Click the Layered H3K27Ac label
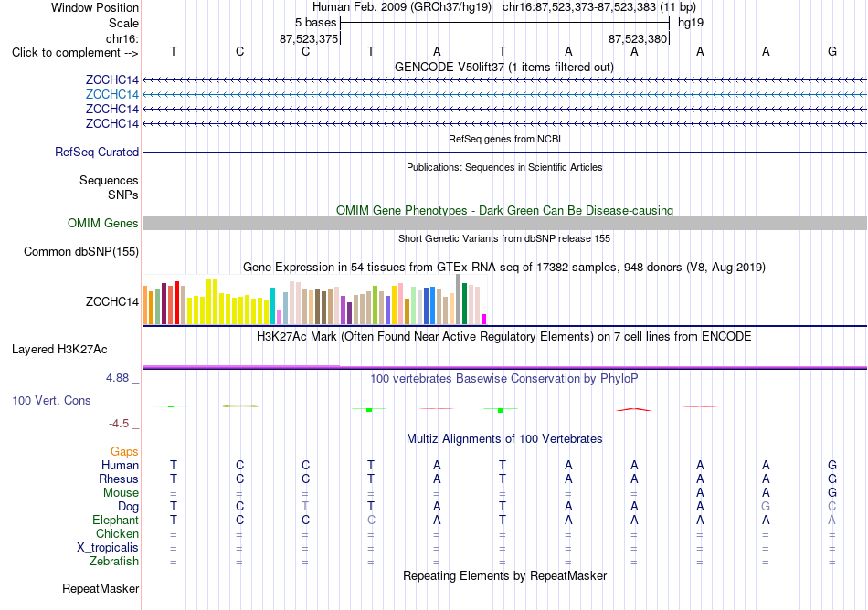 click(59, 350)
